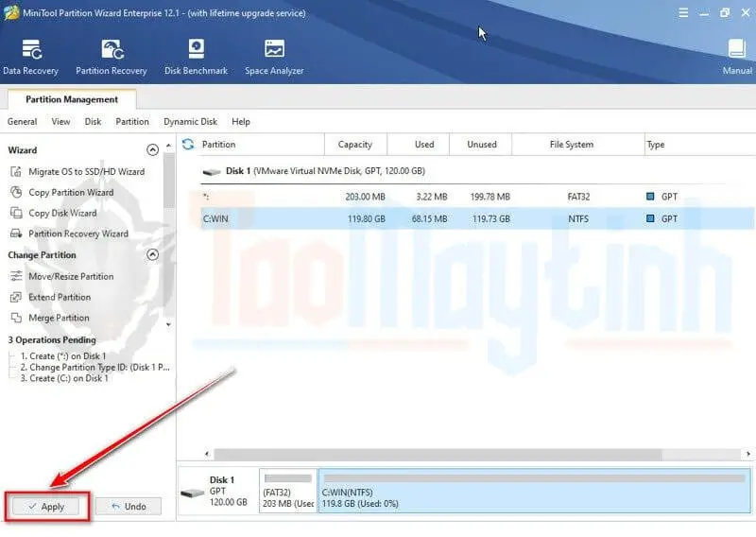
Task: Open the Space Analyzer tool
Action: (x=274, y=57)
